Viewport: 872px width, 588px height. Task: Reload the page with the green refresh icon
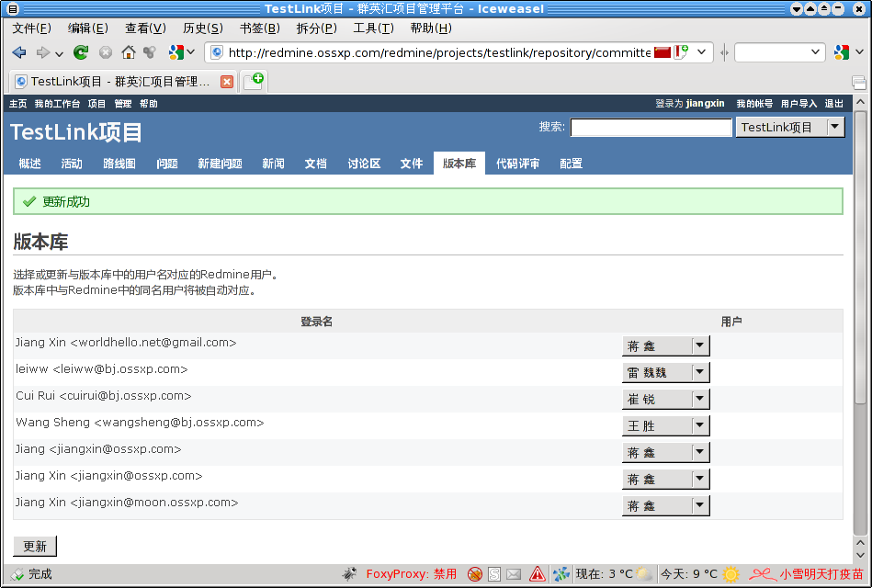[81, 52]
